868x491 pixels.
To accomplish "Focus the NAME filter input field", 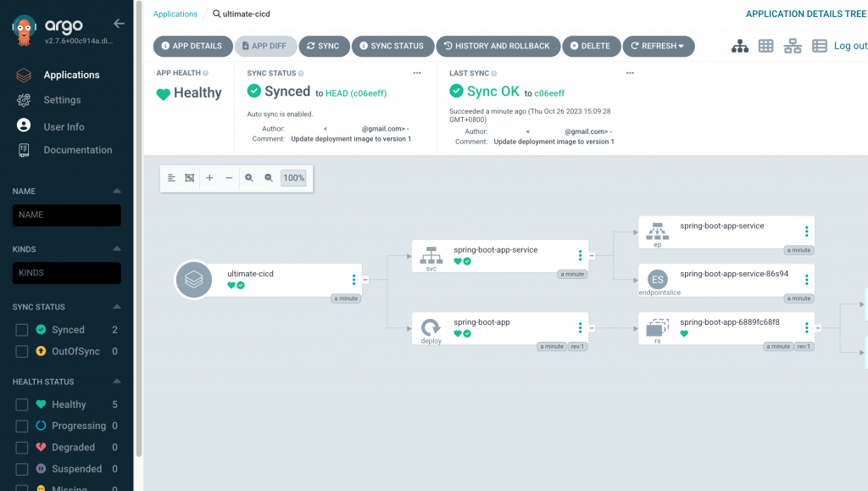I will click(x=66, y=215).
